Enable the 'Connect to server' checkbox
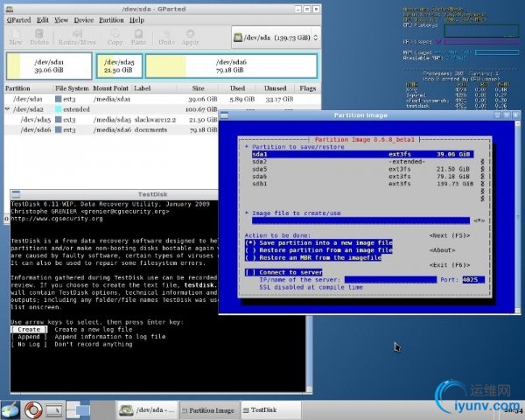 pos(250,271)
